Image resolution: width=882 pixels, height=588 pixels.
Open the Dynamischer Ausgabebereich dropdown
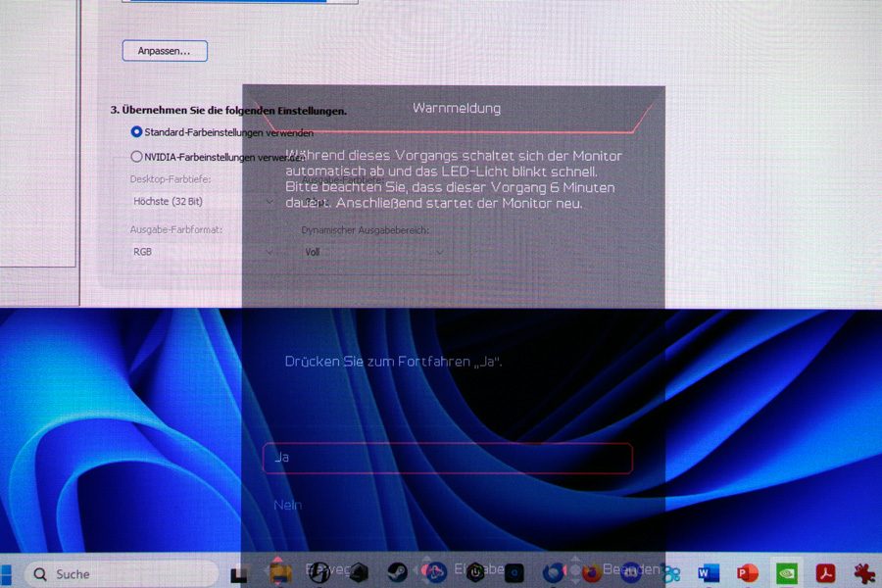[x=372, y=252]
